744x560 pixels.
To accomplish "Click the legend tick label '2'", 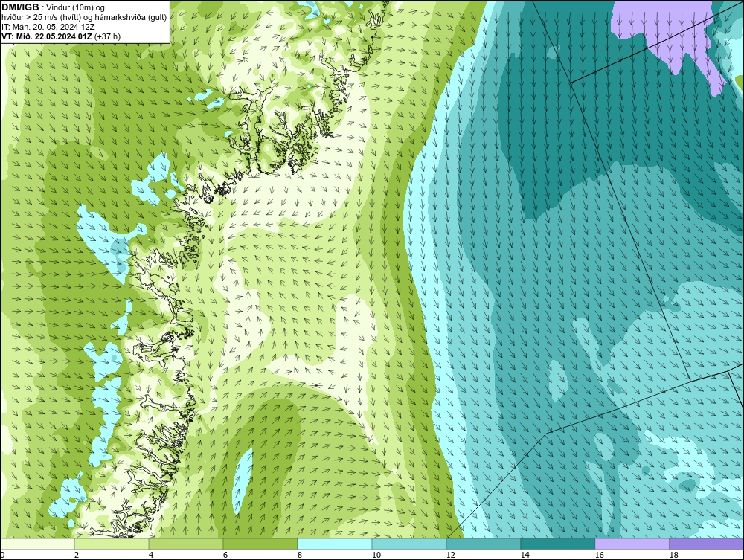I will tap(77, 555).
